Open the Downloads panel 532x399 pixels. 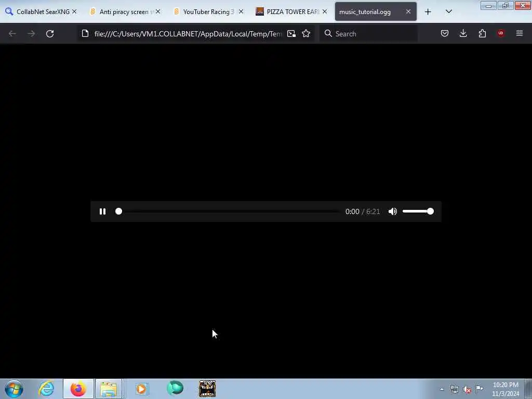[x=463, y=33]
